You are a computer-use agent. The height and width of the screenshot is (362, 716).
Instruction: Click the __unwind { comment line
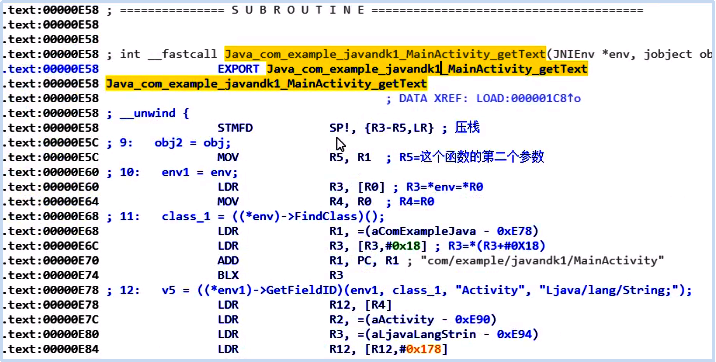point(147,113)
